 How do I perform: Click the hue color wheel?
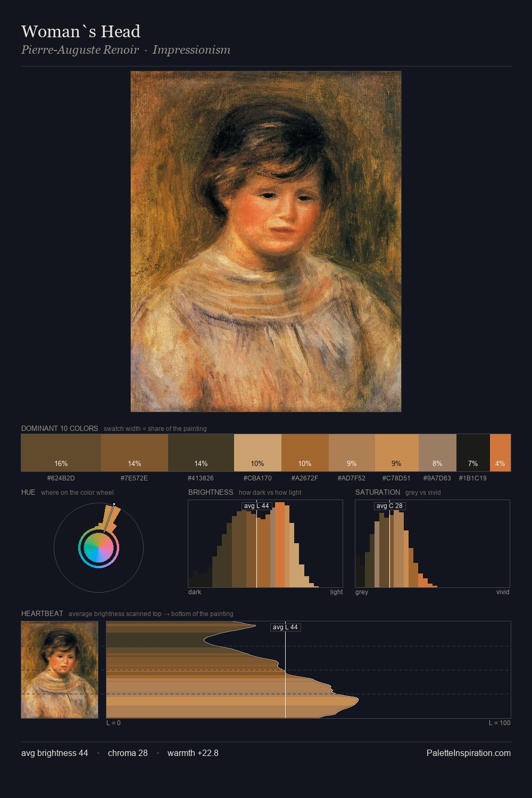98,547
